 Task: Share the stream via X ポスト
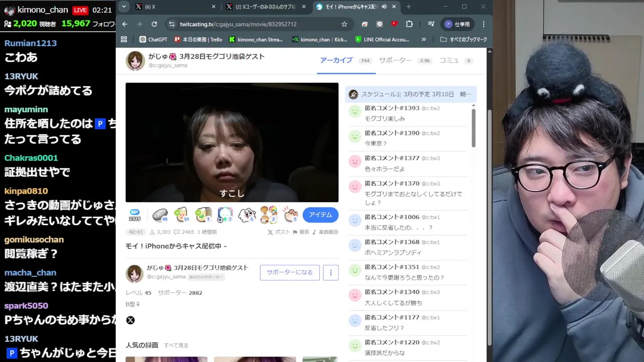point(279,232)
